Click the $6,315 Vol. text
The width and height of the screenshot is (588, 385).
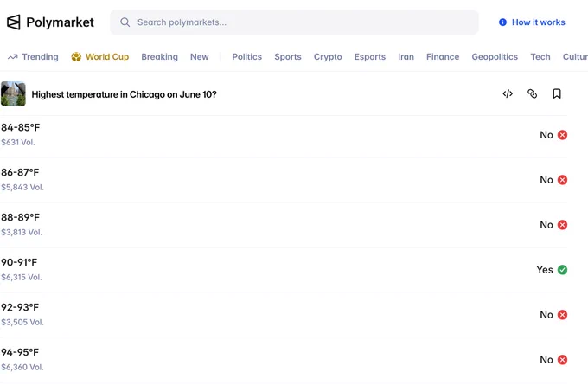click(22, 278)
